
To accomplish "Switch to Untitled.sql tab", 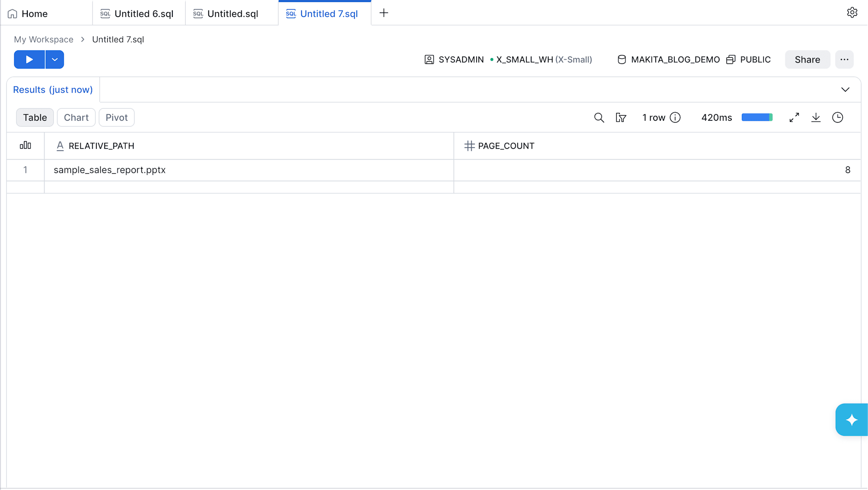I will (x=232, y=13).
